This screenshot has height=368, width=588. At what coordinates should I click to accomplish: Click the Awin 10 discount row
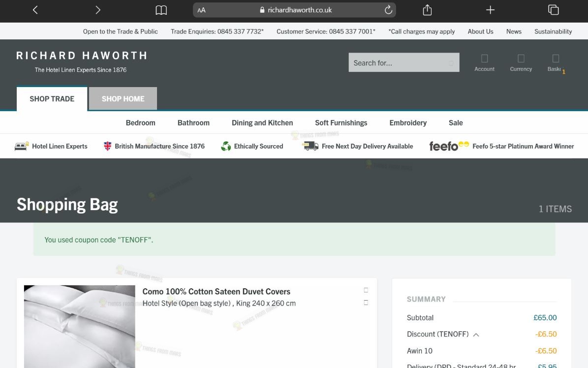coord(482,351)
